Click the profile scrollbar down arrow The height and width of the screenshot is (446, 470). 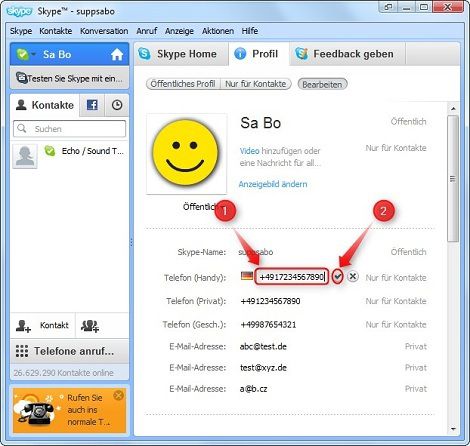(x=453, y=429)
